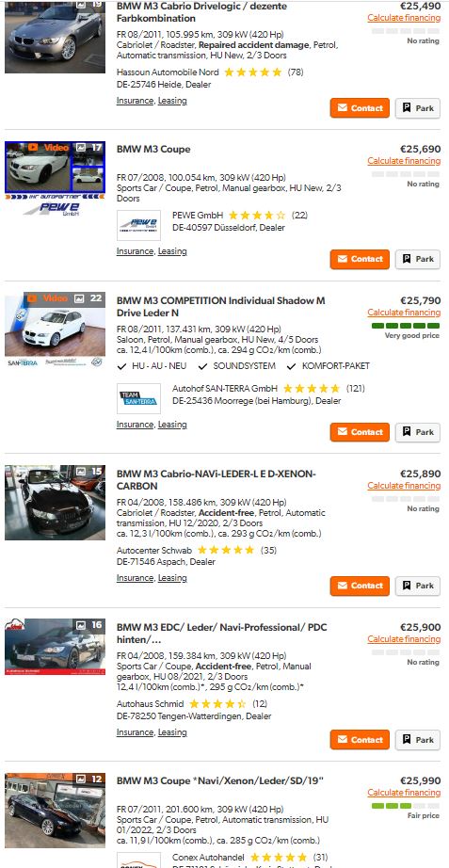This screenshot has height=868, width=449.
Task: Click the star rating of Hassoun Automobile Nord
Action: click(253, 72)
